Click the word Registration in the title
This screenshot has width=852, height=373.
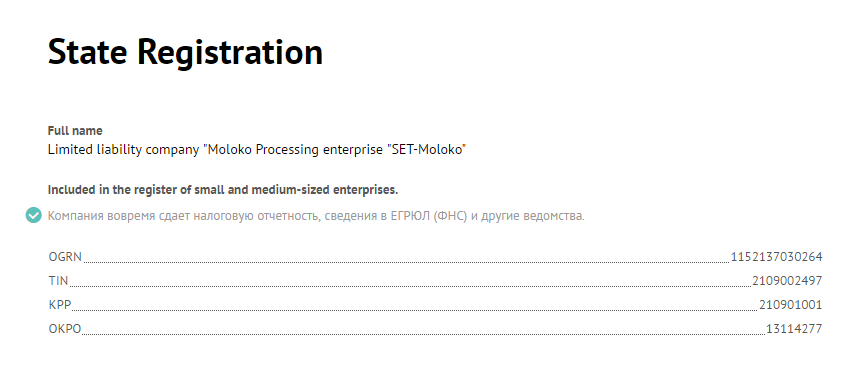point(230,53)
